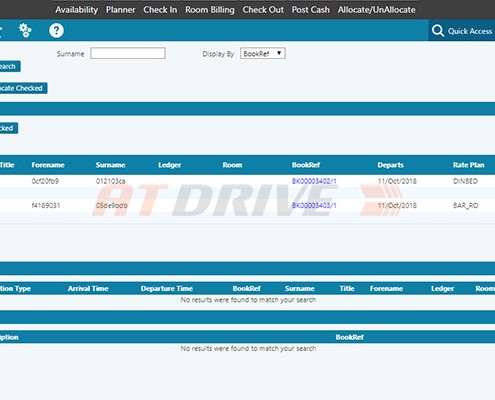This screenshot has width=495, height=400.
Task: Click the Allocate Checked button
Action: pos(23,88)
